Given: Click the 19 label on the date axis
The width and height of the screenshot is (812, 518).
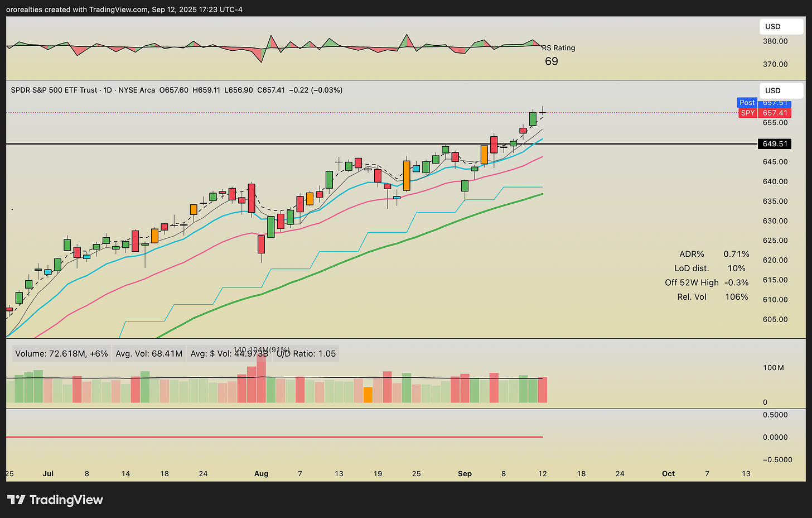Looking at the screenshot, I should (378, 473).
